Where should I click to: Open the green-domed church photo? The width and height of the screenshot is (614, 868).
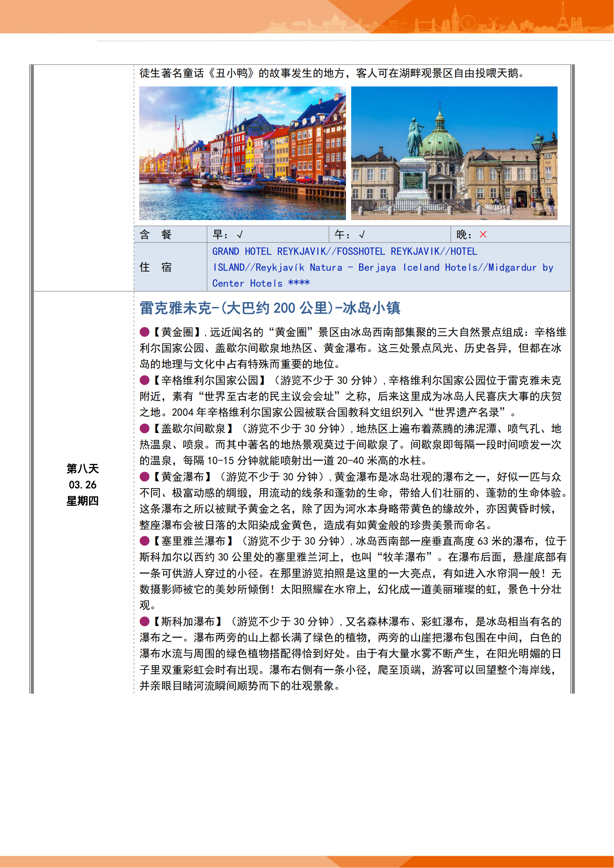(x=454, y=153)
